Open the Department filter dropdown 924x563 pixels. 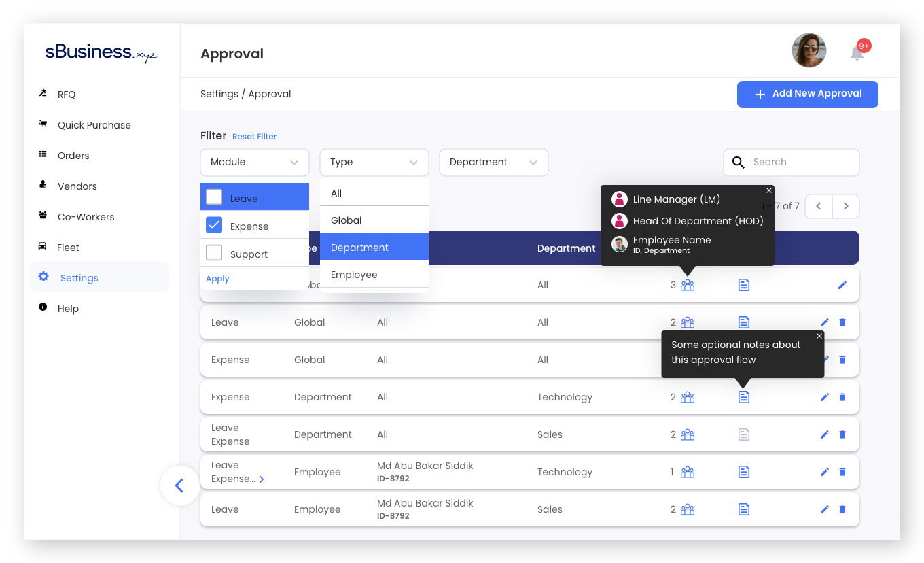point(493,163)
